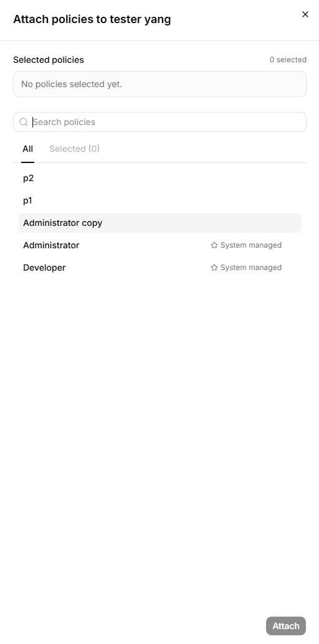Click the 0 selected counter
The image size is (319, 644).
tap(288, 60)
